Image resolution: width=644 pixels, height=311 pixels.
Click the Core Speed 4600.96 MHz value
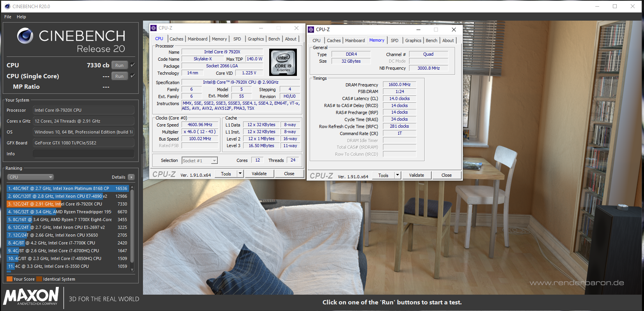(x=200, y=125)
